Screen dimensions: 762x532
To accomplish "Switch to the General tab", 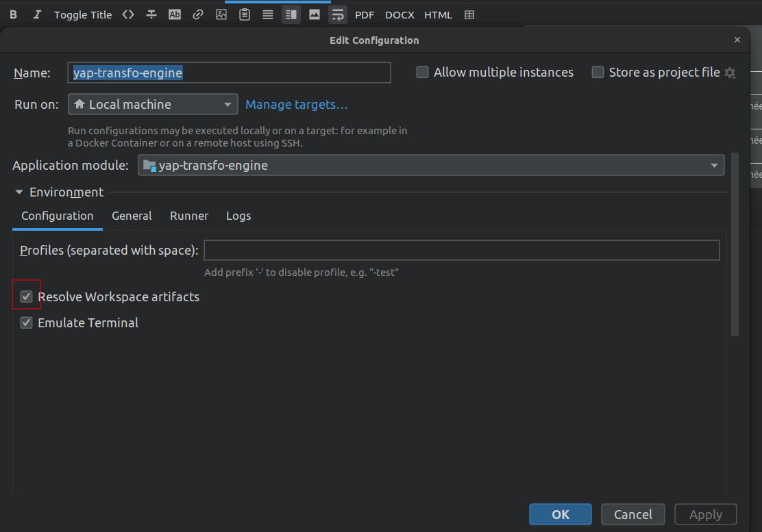I will point(132,216).
